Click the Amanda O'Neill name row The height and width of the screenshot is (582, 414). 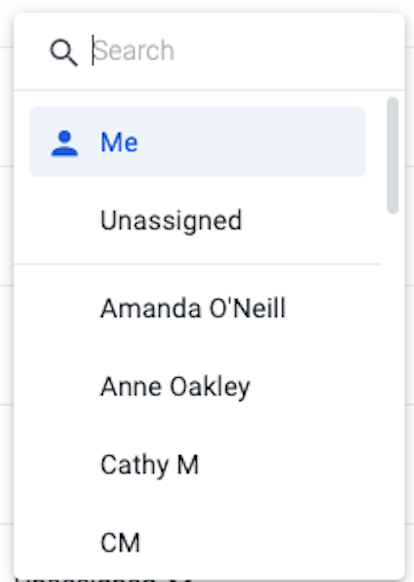coord(198,308)
